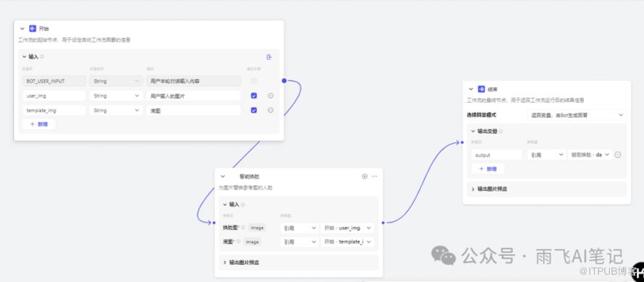Collapse the End (结束) node
Image resolution: width=644 pixels, height=282 pixels.
[471, 89]
